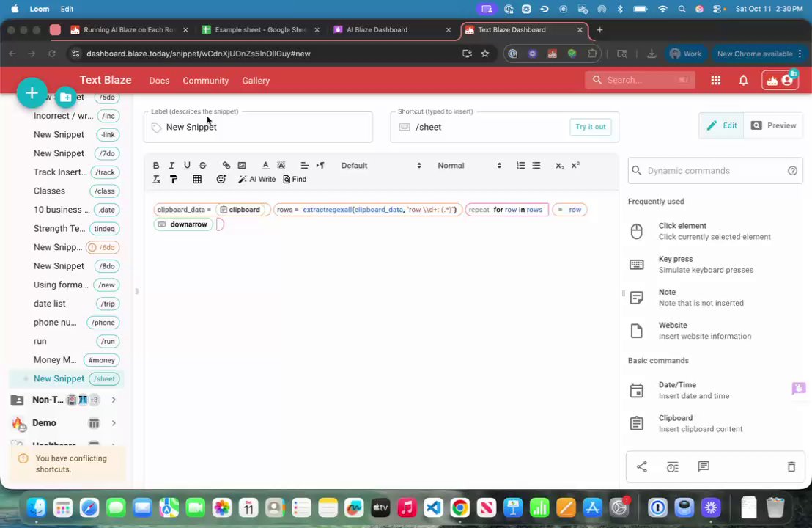Add the Date/Time command
The image size is (812, 528).
coord(715,390)
